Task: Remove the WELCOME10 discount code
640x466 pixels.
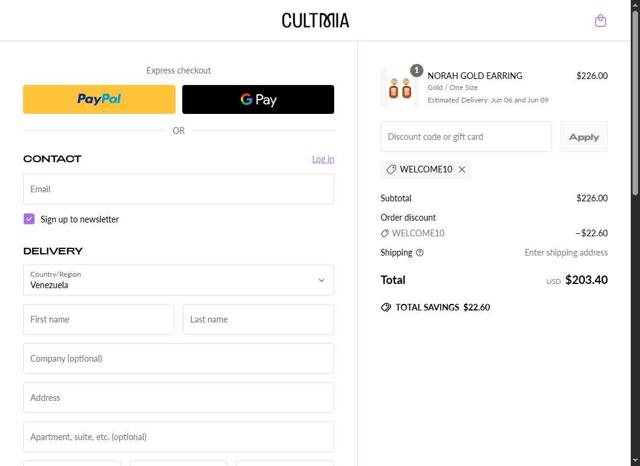Action: point(462,170)
